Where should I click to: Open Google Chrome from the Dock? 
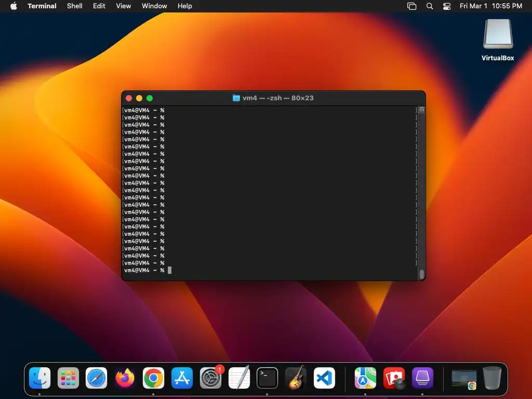(x=153, y=378)
